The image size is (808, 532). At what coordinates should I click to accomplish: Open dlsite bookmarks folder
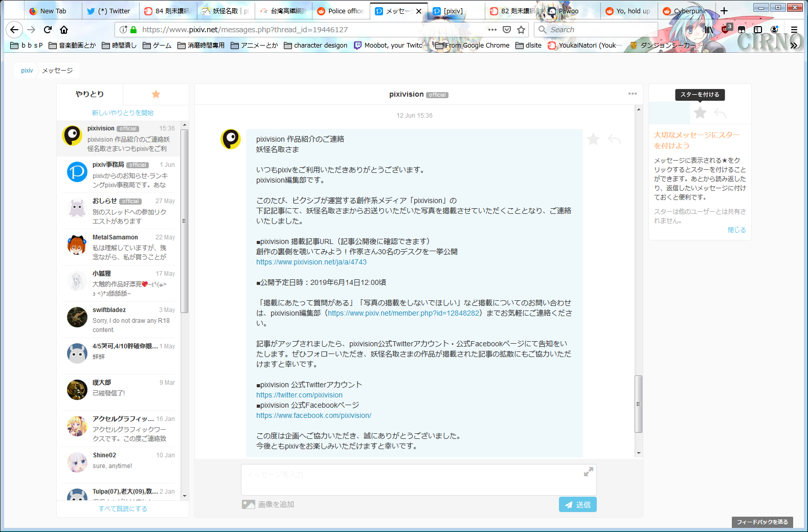(x=529, y=46)
